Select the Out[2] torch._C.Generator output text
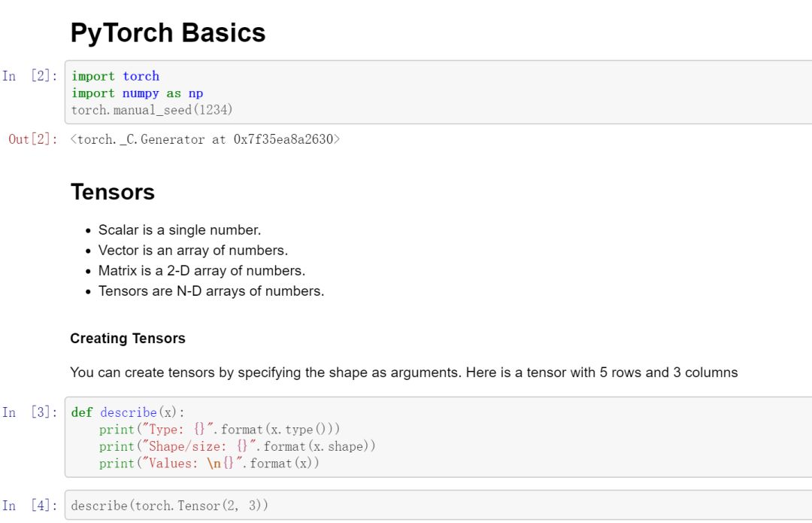812x523 pixels. pos(205,139)
